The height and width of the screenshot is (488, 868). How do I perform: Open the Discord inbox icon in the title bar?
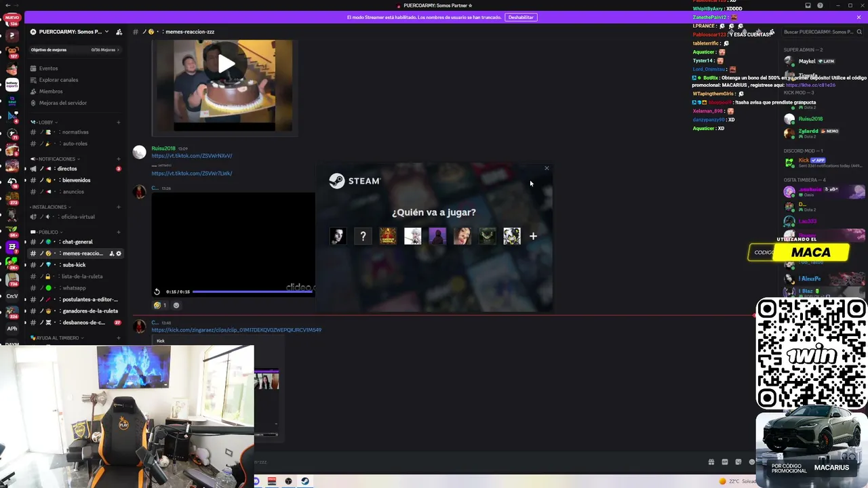click(808, 5)
